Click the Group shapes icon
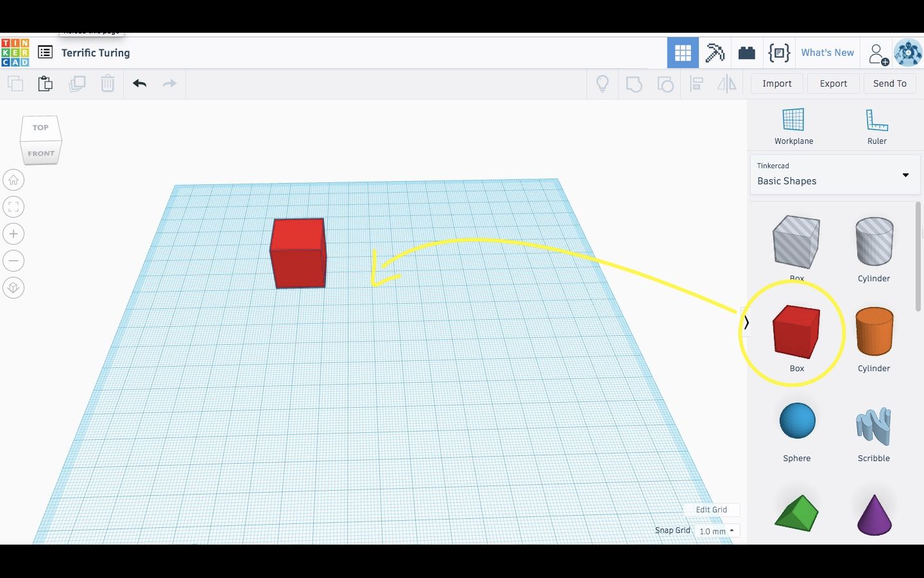This screenshot has height=578, width=924. [x=634, y=83]
